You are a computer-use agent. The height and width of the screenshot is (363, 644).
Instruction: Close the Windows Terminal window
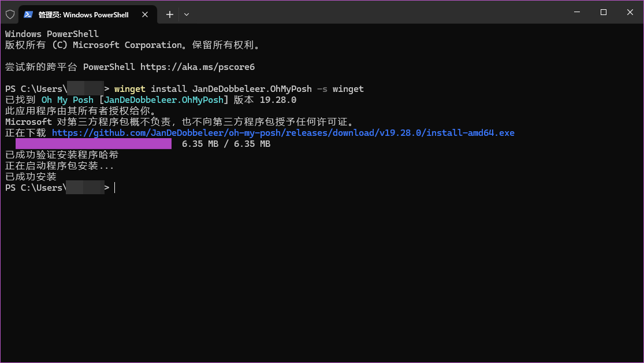pyautogui.click(x=630, y=12)
